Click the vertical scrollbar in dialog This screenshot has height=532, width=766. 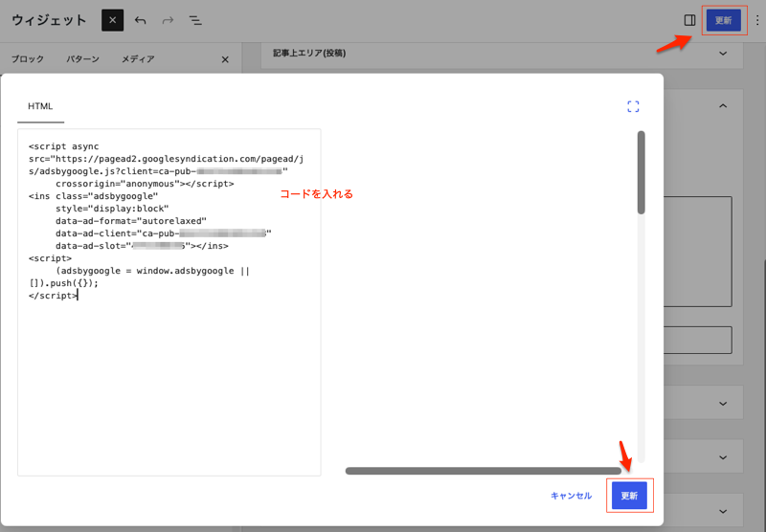click(x=641, y=172)
